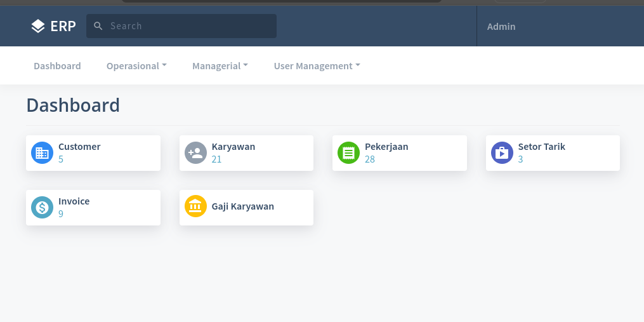Click the ERP layers logo icon
The height and width of the screenshot is (322, 644).
[38, 26]
